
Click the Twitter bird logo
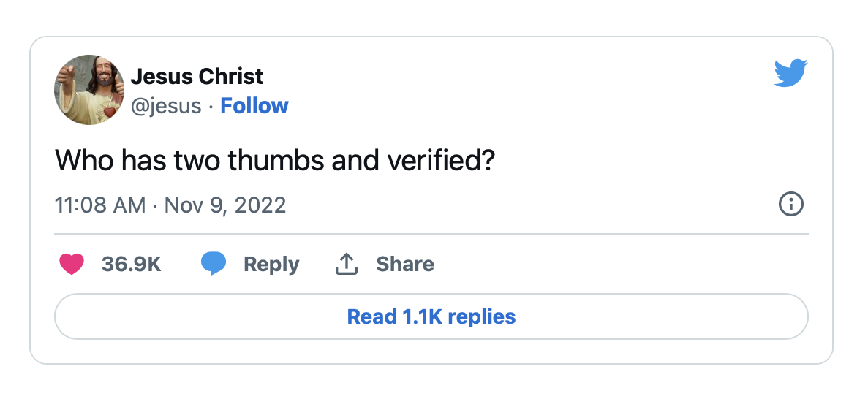(790, 73)
